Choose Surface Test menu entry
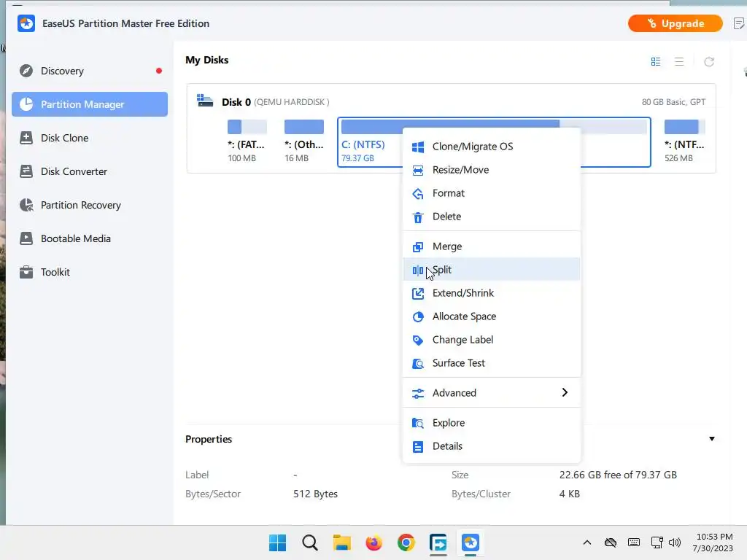 point(492,363)
